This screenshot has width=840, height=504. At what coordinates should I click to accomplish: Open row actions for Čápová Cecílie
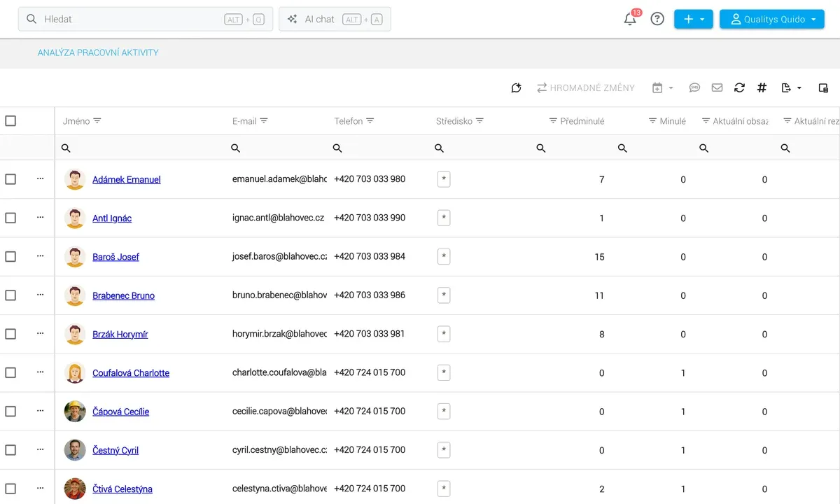pos(40,412)
